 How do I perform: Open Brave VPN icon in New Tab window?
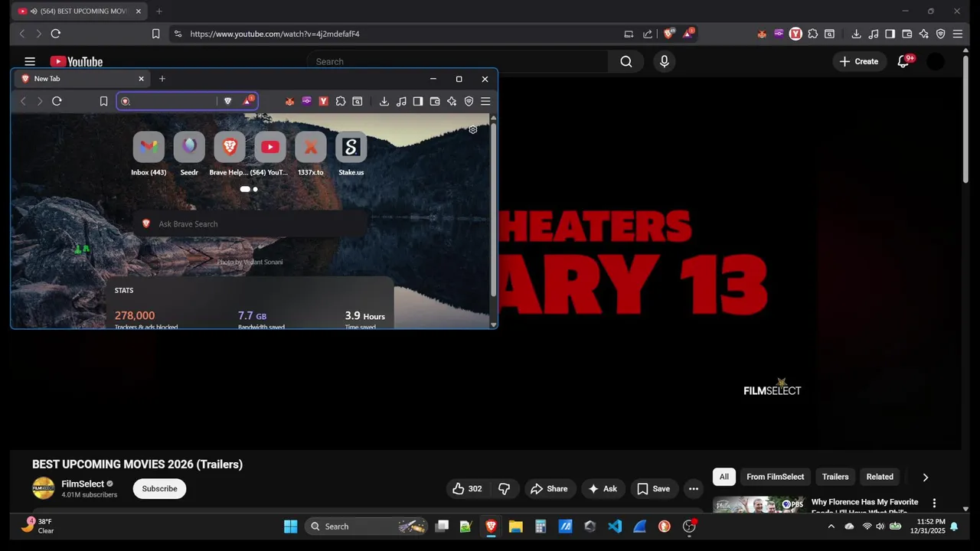point(469,101)
